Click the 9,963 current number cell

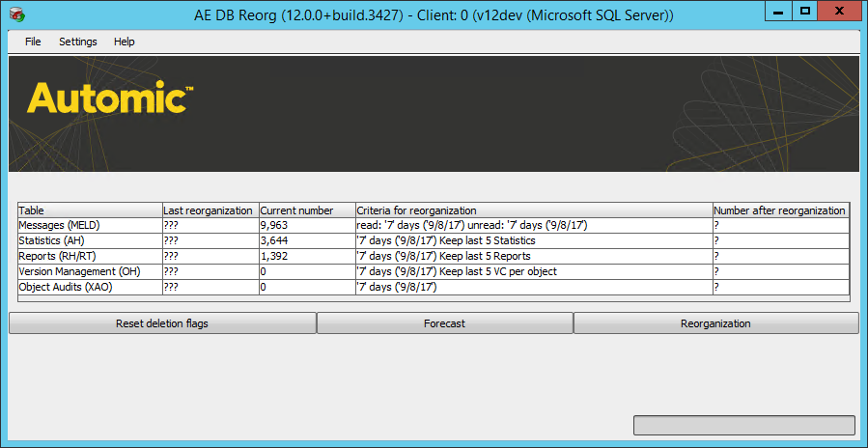point(307,225)
